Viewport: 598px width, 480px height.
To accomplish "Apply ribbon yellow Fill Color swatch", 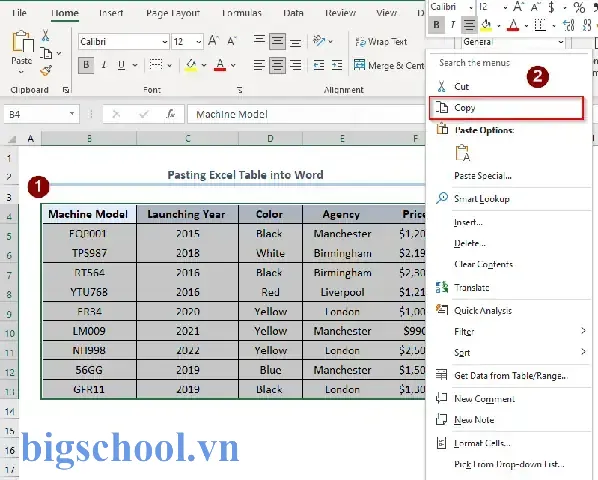I will pyautogui.click(x=191, y=65).
